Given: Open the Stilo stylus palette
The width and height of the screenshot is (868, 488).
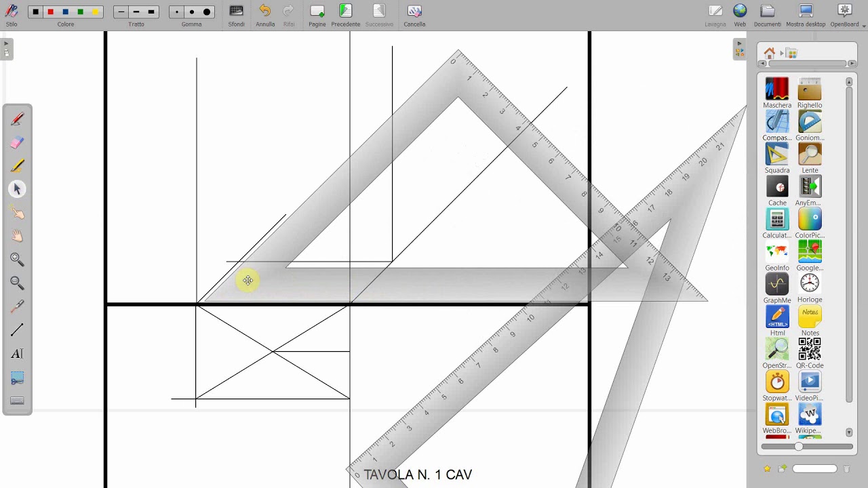Looking at the screenshot, I should (x=12, y=14).
